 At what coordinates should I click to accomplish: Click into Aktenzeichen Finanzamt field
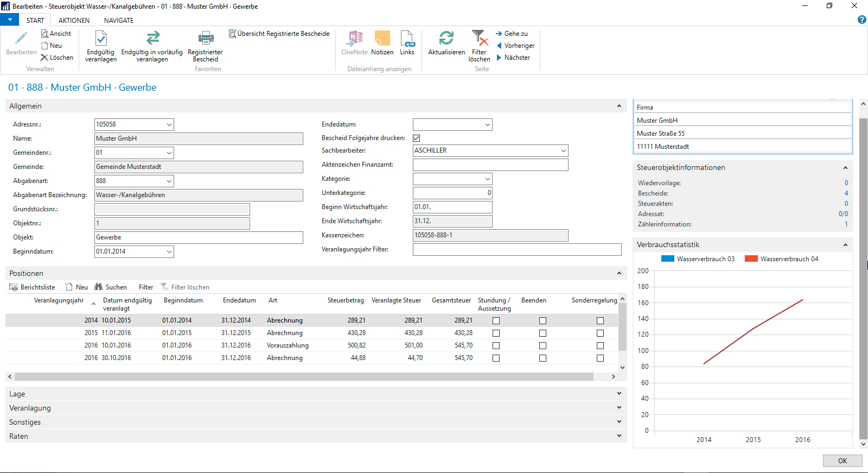[x=490, y=165]
